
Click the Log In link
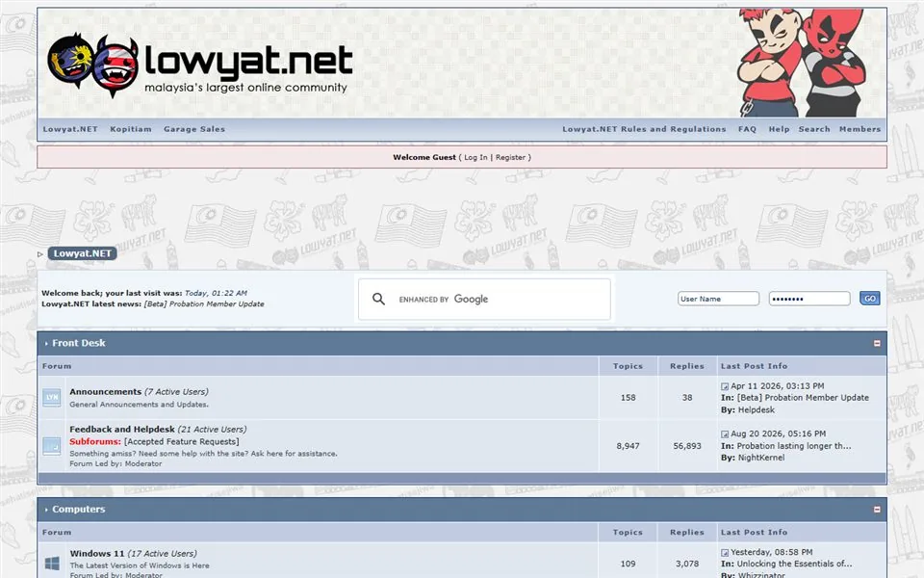pos(475,157)
